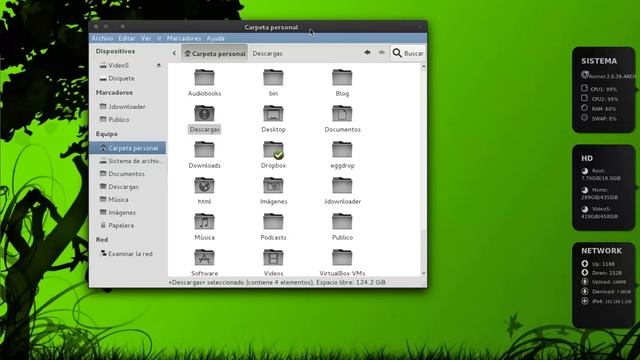Open the Imágenes folder icon in file view
The height and width of the screenshot is (360, 640).
(x=273, y=185)
